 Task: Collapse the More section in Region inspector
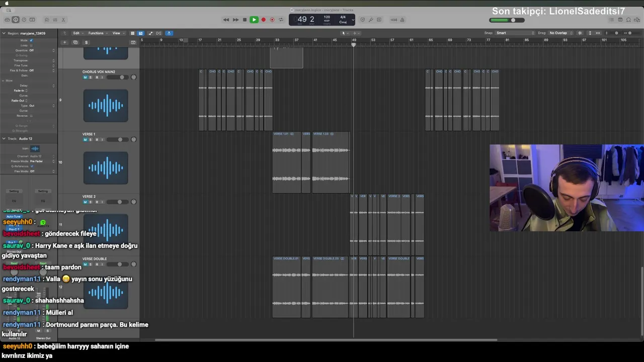pyautogui.click(x=4, y=80)
